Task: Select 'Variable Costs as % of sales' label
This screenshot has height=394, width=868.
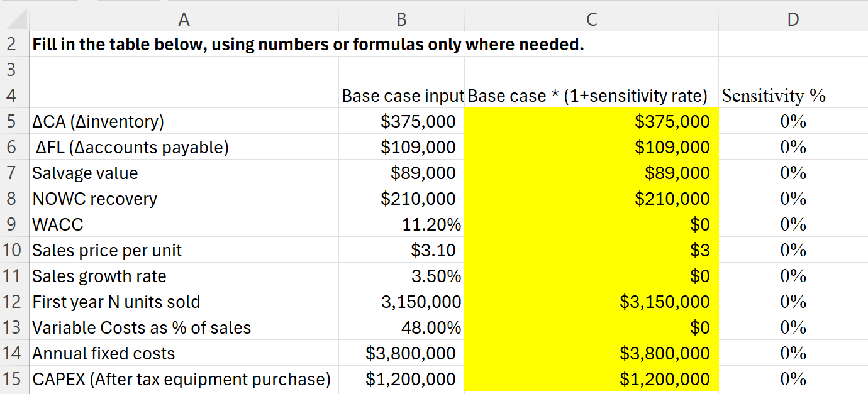Action: 184,327
